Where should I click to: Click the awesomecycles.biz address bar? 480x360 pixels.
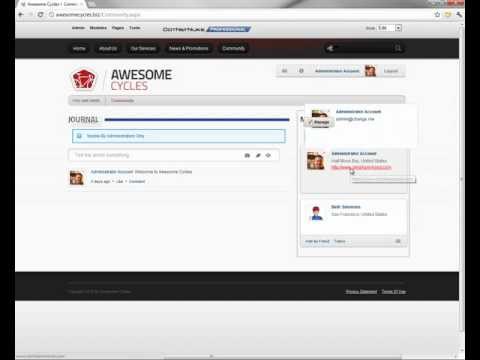click(x=240, y=15)
